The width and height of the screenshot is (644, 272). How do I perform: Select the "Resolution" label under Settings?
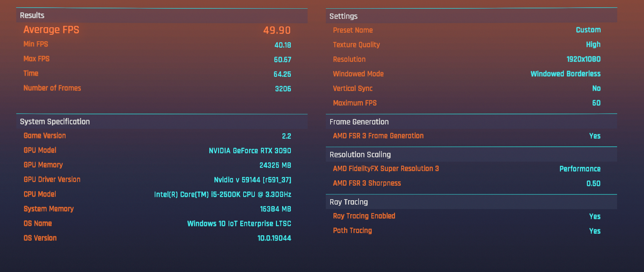[x=349, y=59]
